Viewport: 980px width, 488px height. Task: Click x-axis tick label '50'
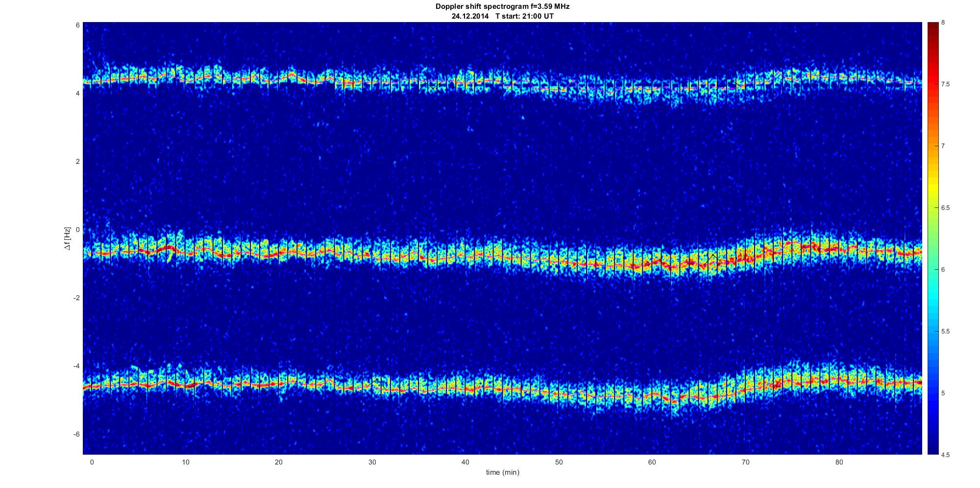pos(559,462)
